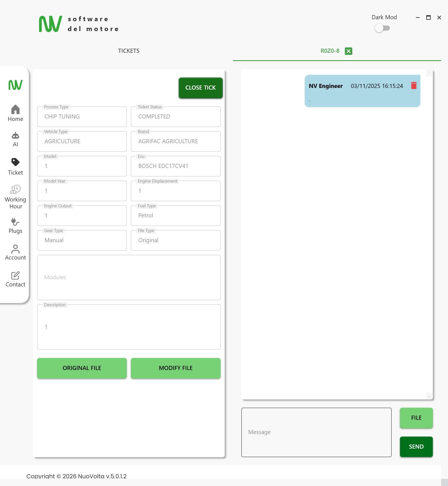Delete the NV Engineer message
The height and width of the screenshot is (486, 448).
tap(414, 86)
